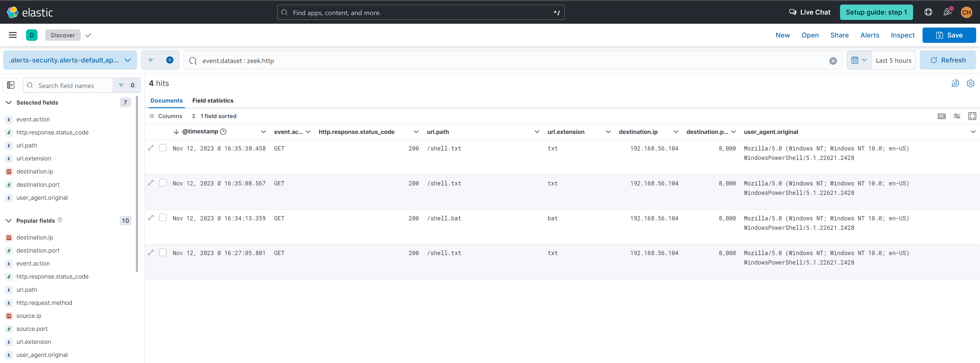980x363 pixels.
Task: Expand the first document row details
Action: (151, 148)
